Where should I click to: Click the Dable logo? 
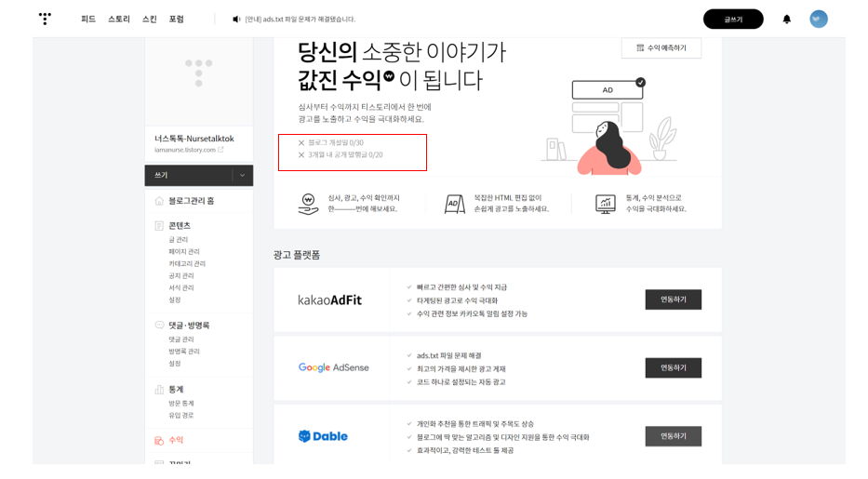(323, 436)
